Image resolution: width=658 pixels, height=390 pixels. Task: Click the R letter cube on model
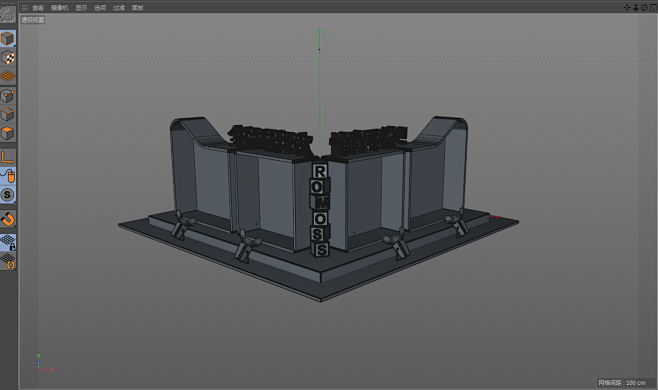point(320,171)
